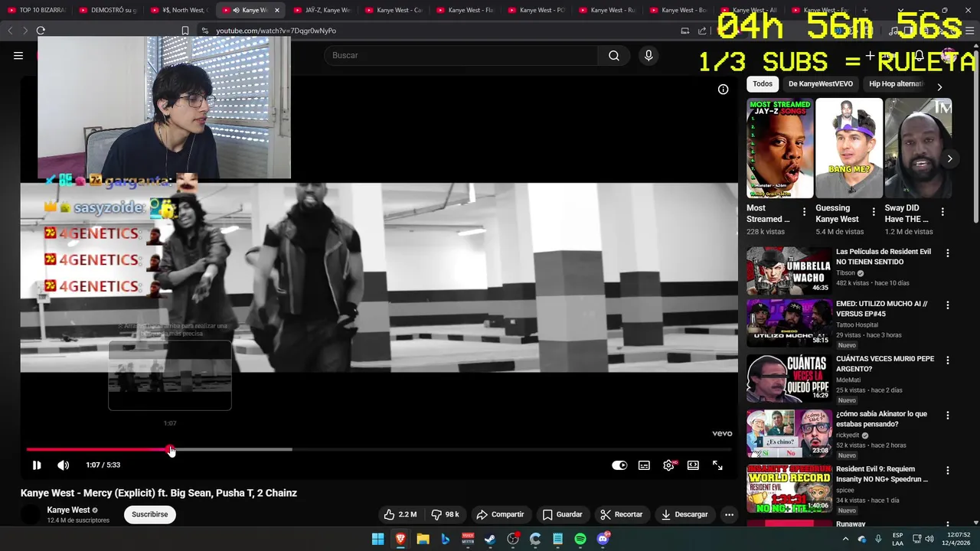The height and width of the screenshot is (551, 980).
Task: Mute the video with volume icon
Action: pos(64,465)
